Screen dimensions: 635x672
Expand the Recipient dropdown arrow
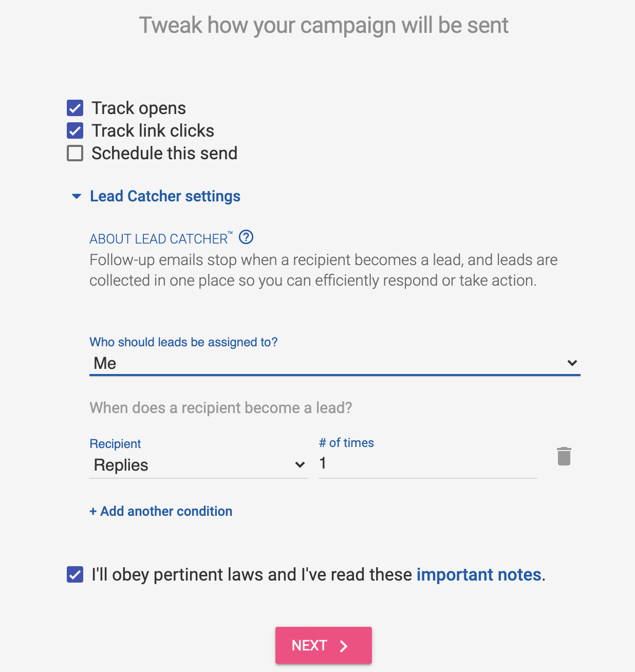tap(300, 465)
